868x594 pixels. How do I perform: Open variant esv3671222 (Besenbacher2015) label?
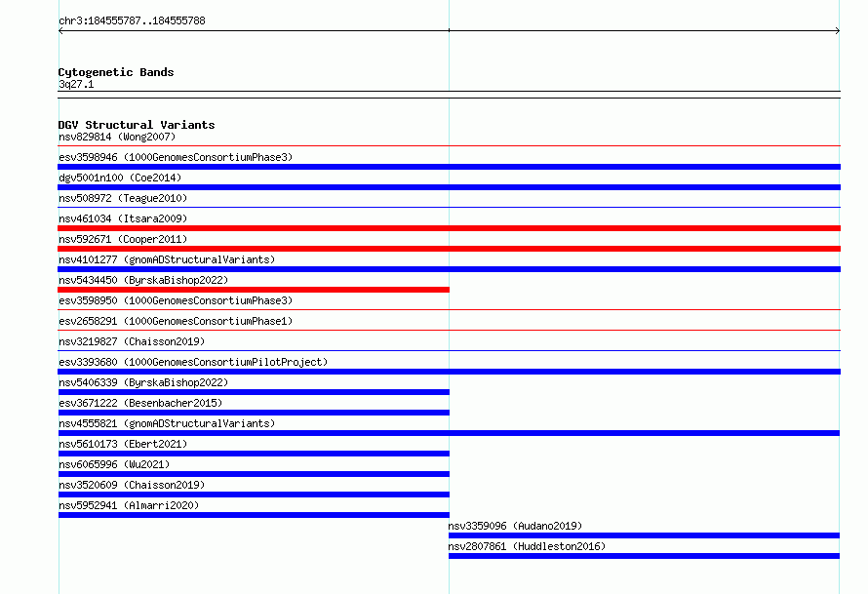coord(140,403)
